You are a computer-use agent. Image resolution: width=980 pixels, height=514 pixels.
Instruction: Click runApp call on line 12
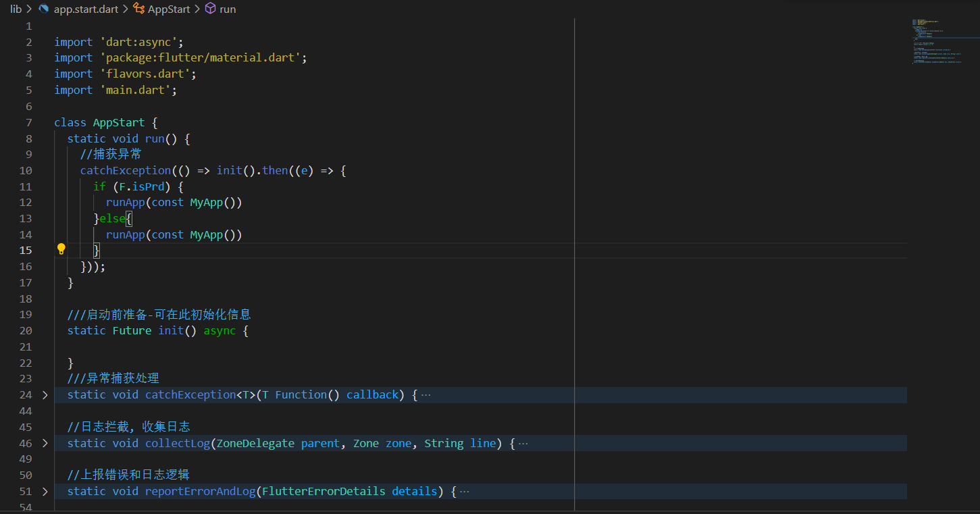pyautogui.click(x=126, y=203)
